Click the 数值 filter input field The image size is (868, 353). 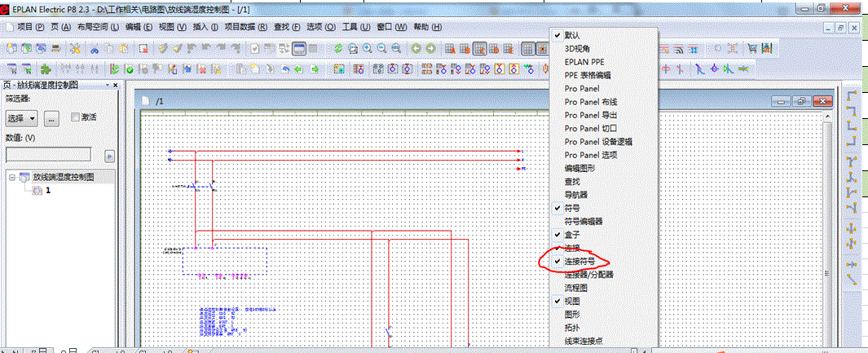48,154
